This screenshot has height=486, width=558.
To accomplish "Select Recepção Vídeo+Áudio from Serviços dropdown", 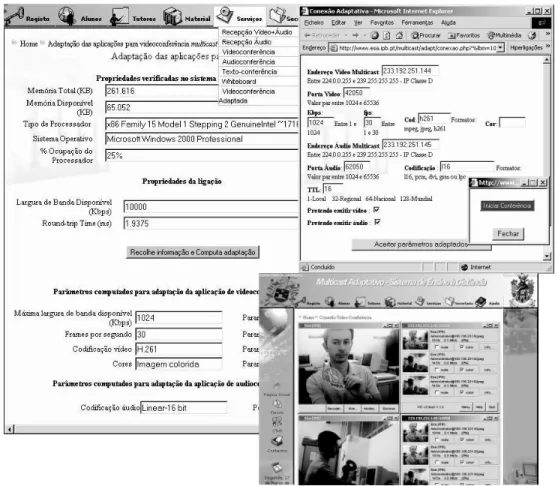I will pyautogui.click(x=257, y=32).
